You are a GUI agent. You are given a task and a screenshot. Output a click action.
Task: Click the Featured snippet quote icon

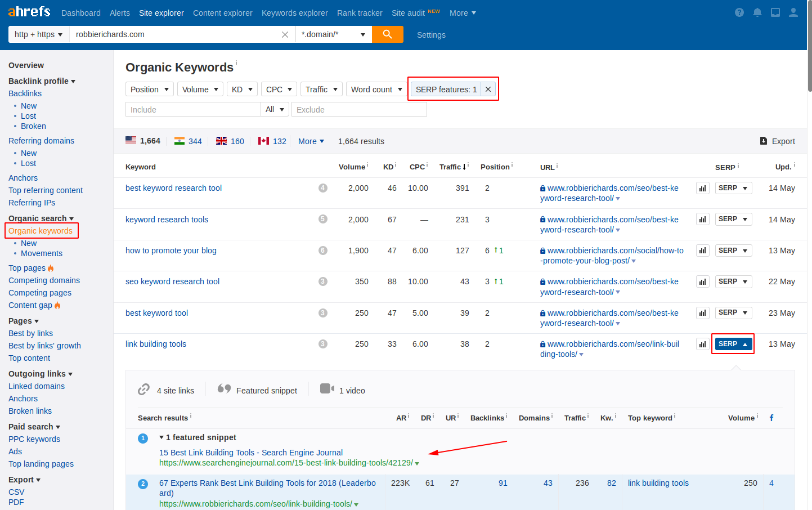(x=224, y=389)
